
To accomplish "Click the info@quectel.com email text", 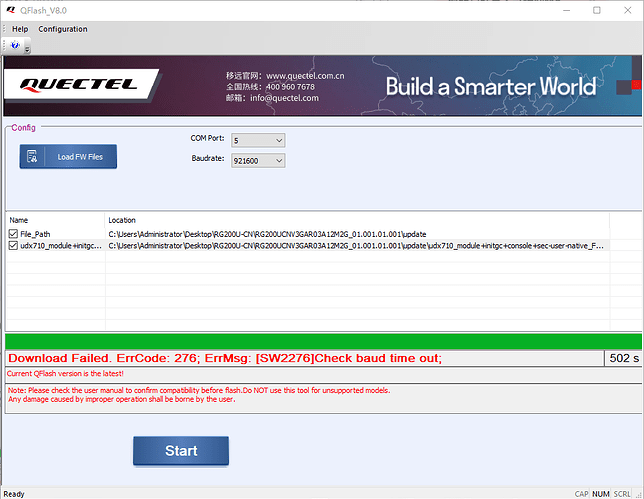I will pos(284,98).
